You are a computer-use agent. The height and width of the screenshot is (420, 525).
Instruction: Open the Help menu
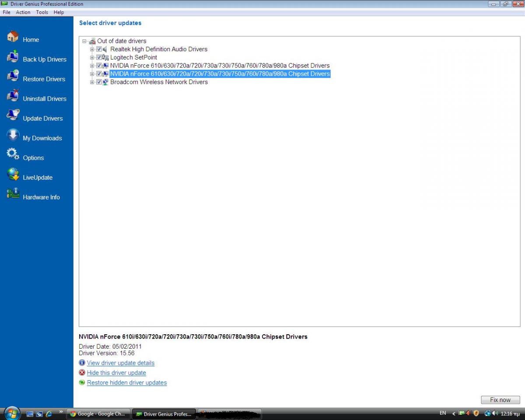59,12
